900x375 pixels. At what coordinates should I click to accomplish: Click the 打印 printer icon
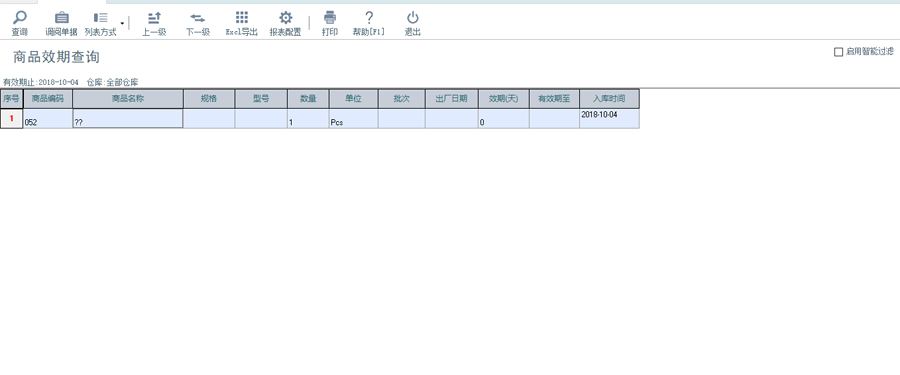(330, 18)
